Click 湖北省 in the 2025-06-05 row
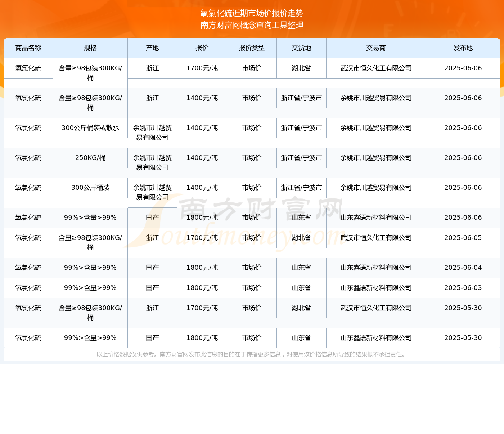 pos(302,238)
